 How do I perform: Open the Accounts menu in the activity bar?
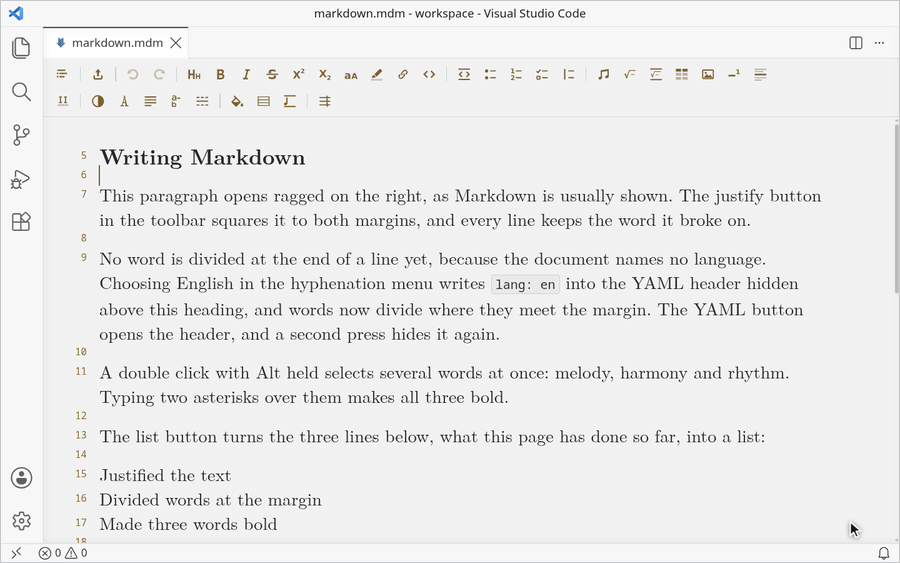[21, 477]
